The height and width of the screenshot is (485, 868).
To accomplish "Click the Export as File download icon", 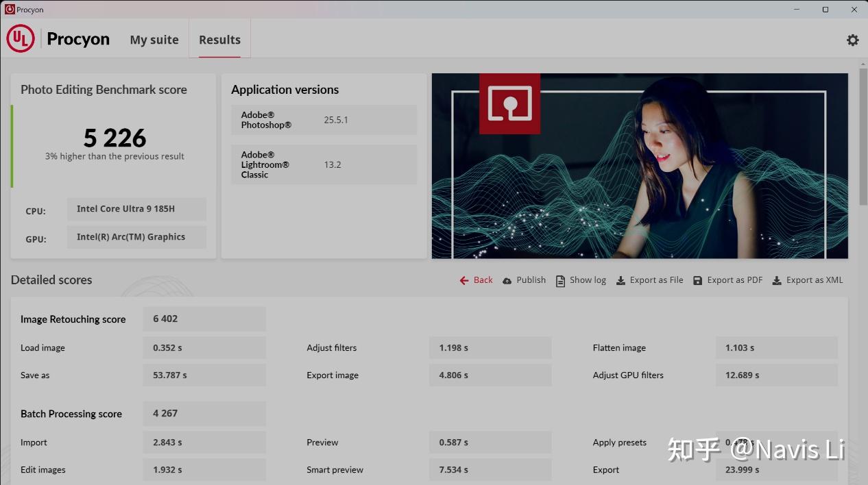I will (x=620, y=281).
